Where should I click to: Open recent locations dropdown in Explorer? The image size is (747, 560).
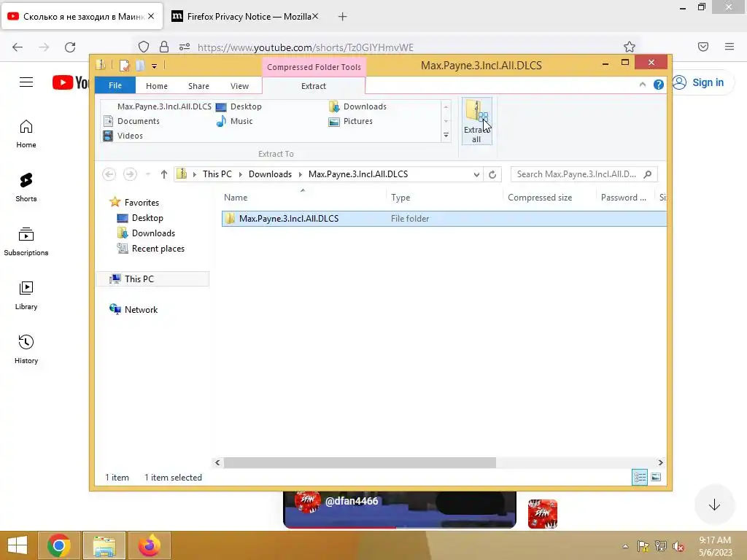148,174
